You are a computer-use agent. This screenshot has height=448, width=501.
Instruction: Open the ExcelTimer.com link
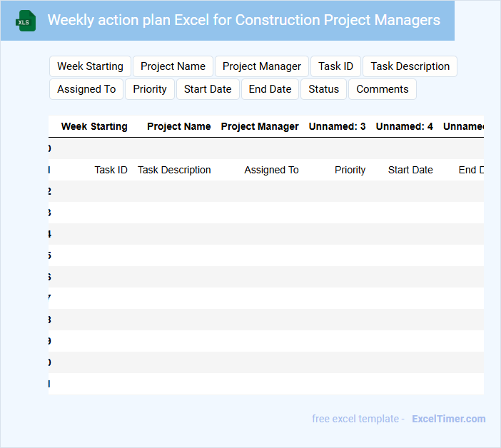click(448, 419)
